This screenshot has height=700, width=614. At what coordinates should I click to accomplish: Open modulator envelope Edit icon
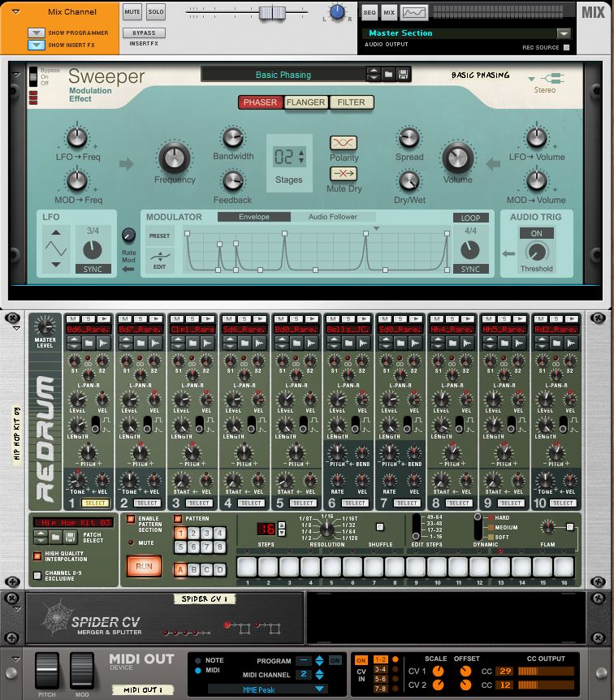pyautogui.click(x=159, y=260)
